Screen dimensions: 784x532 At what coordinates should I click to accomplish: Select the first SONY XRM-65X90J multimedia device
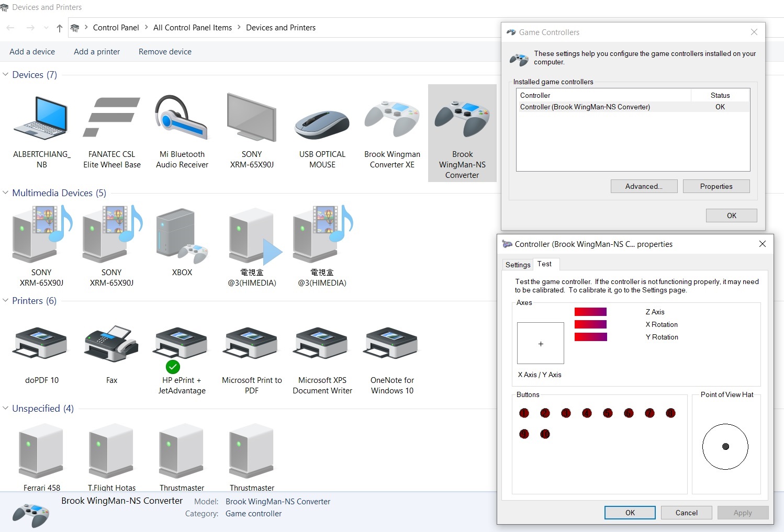[41, 234]
